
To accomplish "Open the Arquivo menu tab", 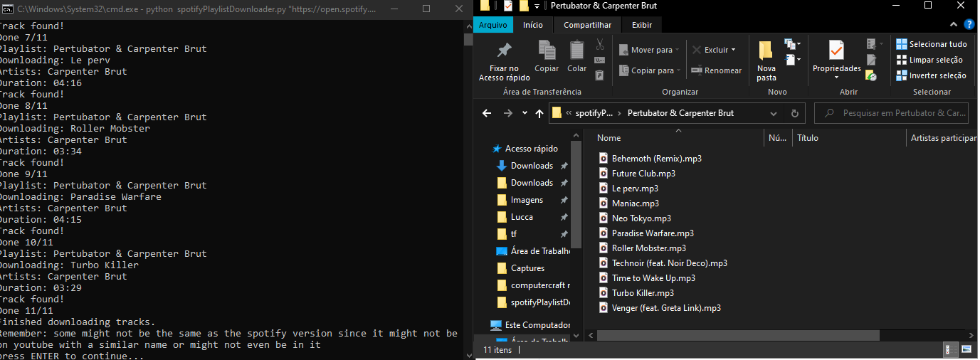I will pyautogui.click(x=492, y=25).
